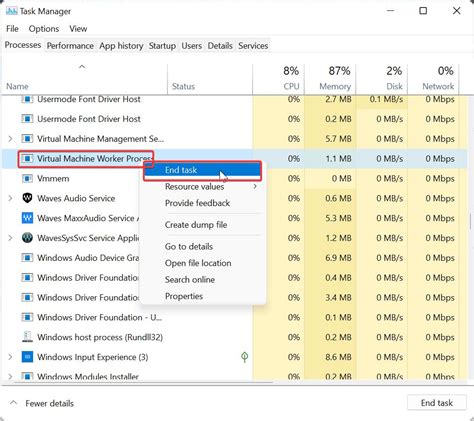Sort by the Memory column header

[x=330, y=79]
